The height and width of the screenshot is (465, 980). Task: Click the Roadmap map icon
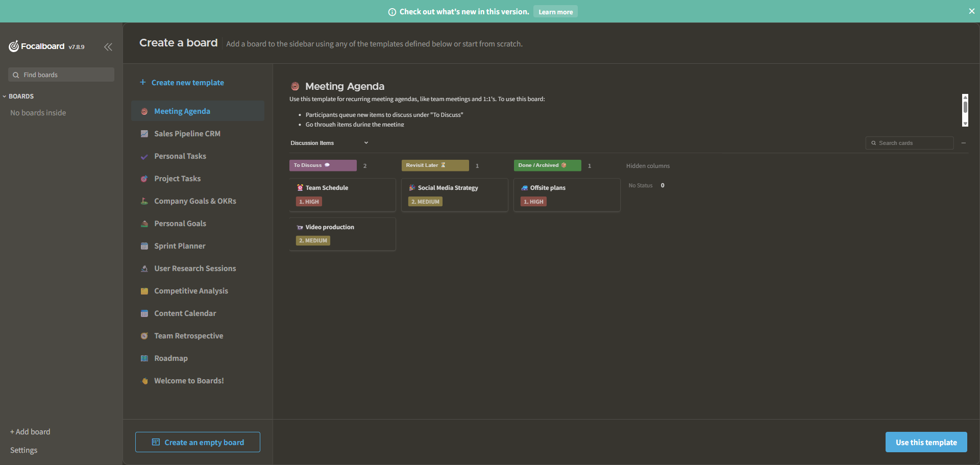point(144,358)
